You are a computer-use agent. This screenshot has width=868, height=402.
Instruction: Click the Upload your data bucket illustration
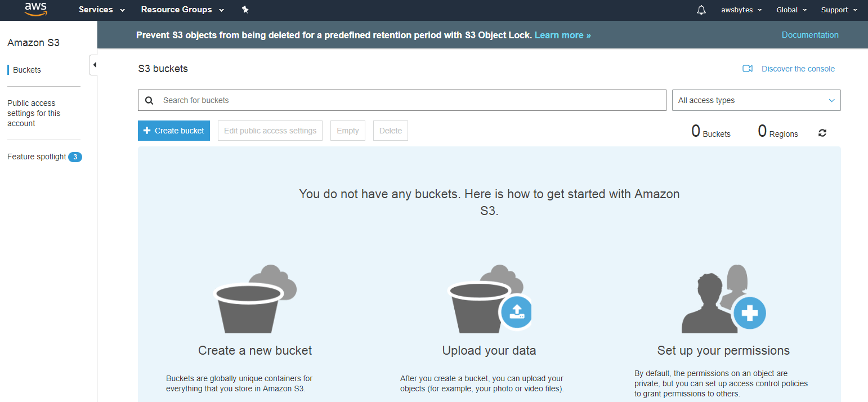pyautogui.click(x=489, y=299)
